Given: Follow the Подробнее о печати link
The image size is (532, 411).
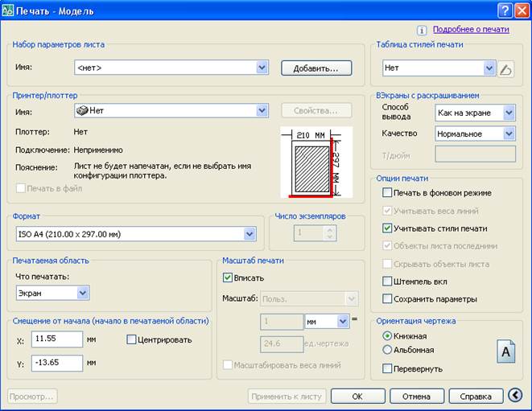Looking at the screenshot, I should [x=471, y=30].
